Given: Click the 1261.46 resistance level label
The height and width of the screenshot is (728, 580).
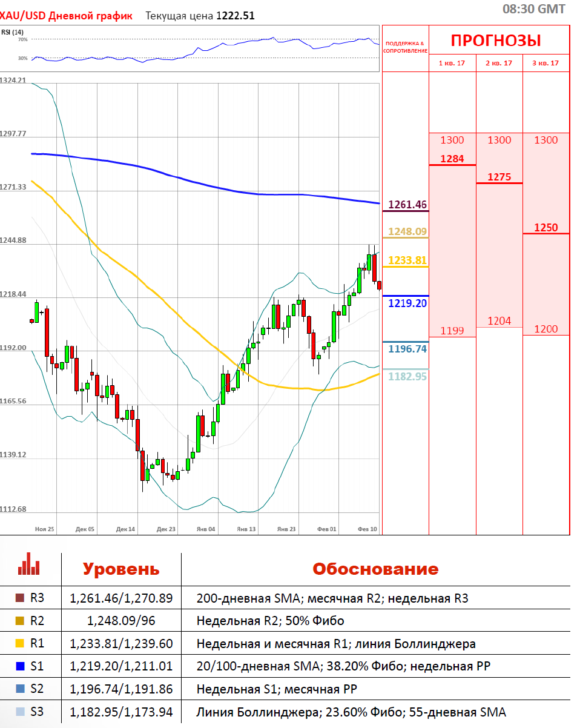Looking at the screenshot, I should tap(407, 204).
